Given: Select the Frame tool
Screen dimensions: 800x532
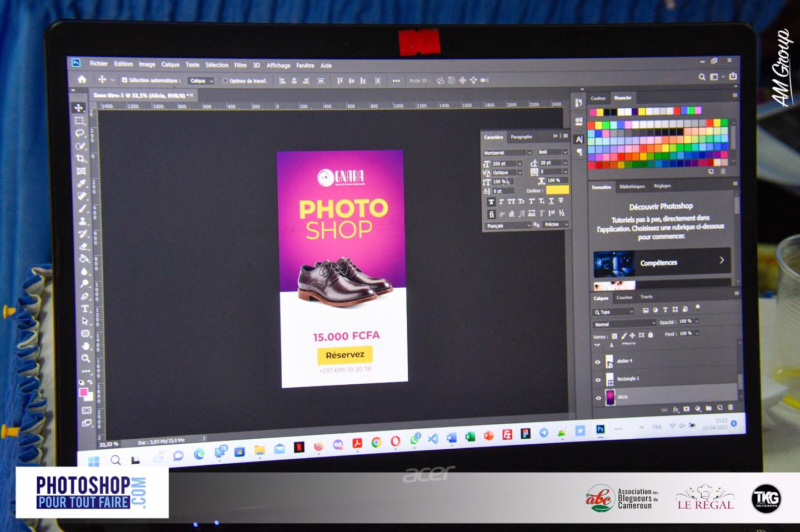Looking at the screenshot, I should tap(81, 171).
